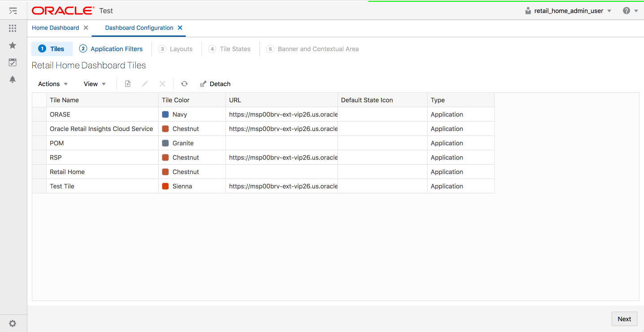Refresh the tiles table
This screenshot has height=332, width=644.
(184, 83)
